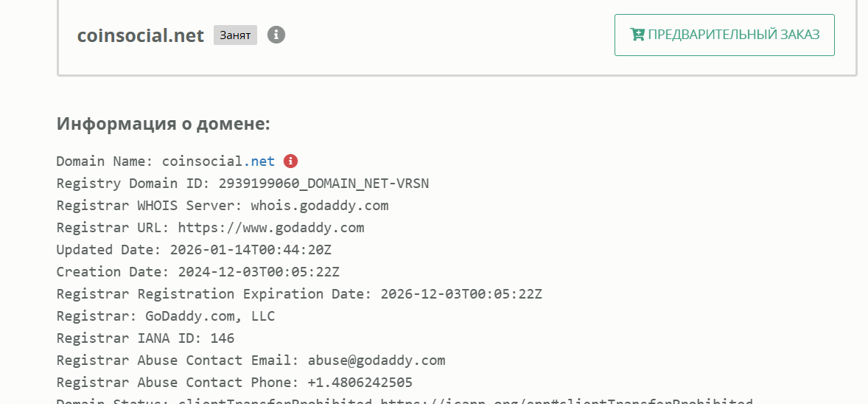Open the blue .net link
This screenshot has width=868, height=404.
tap(259, 161)
